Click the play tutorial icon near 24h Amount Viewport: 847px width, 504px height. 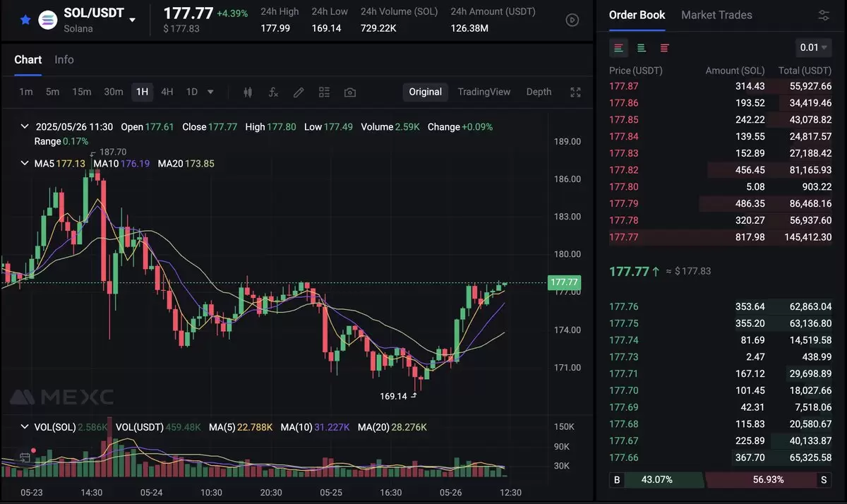(x=573, y=20)
